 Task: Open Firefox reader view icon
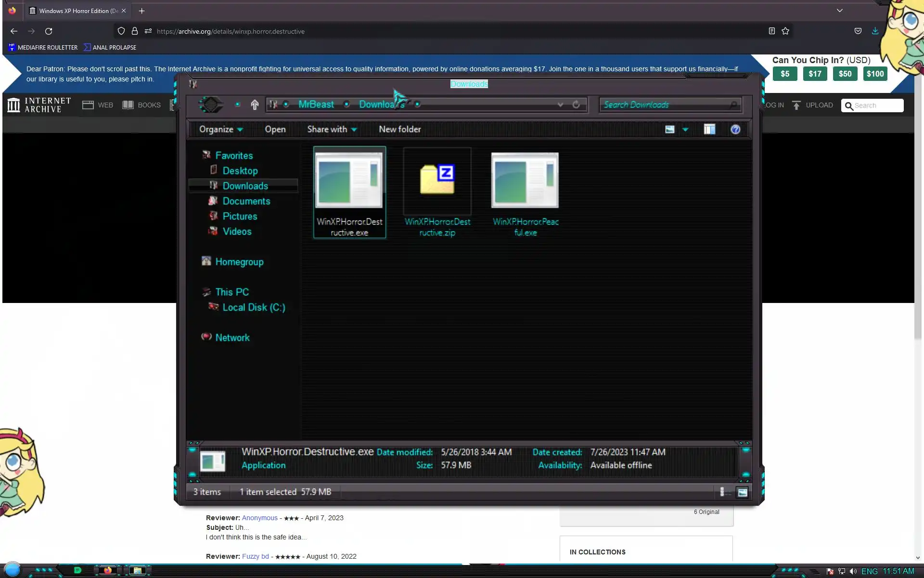[x=771, y=31]
